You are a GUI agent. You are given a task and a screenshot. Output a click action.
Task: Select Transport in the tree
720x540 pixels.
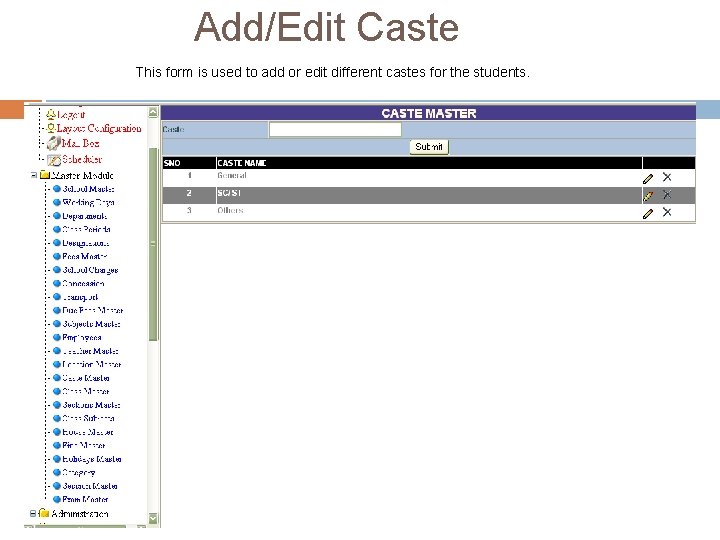(80, 297)
